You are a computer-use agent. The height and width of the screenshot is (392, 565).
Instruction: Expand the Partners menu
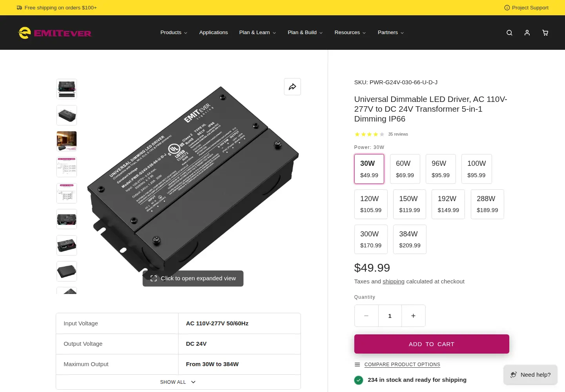(391, 33)
